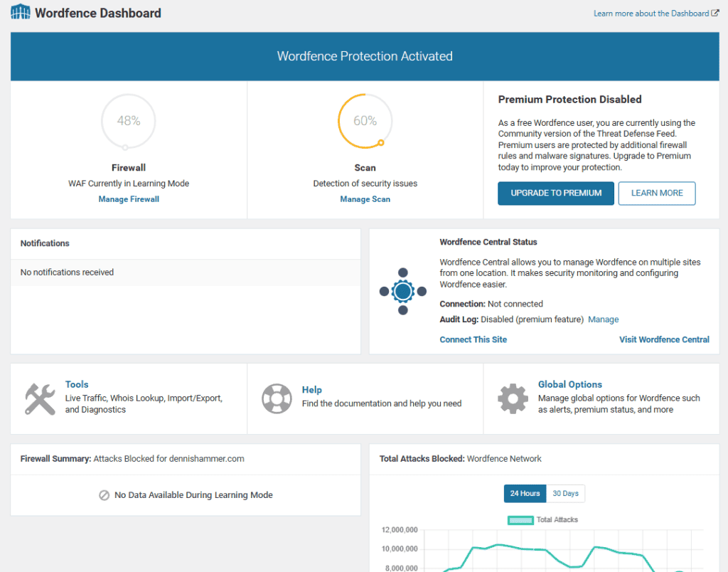Switch chart to 30 Days

click(565, 494)
